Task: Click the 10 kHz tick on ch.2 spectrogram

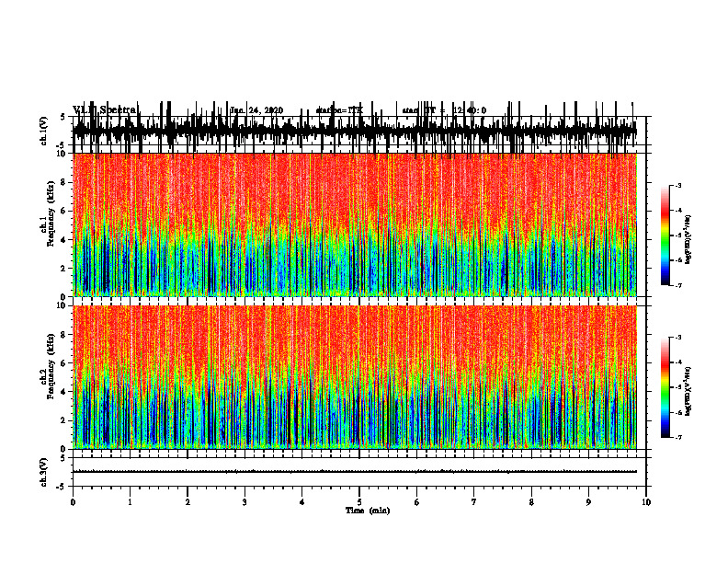Action: (63, 305)
